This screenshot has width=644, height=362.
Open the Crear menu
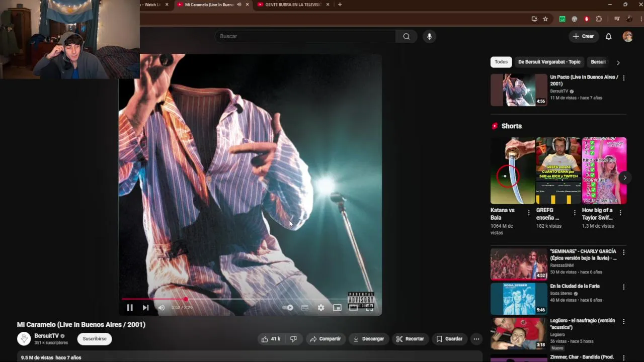click(583, 36)
